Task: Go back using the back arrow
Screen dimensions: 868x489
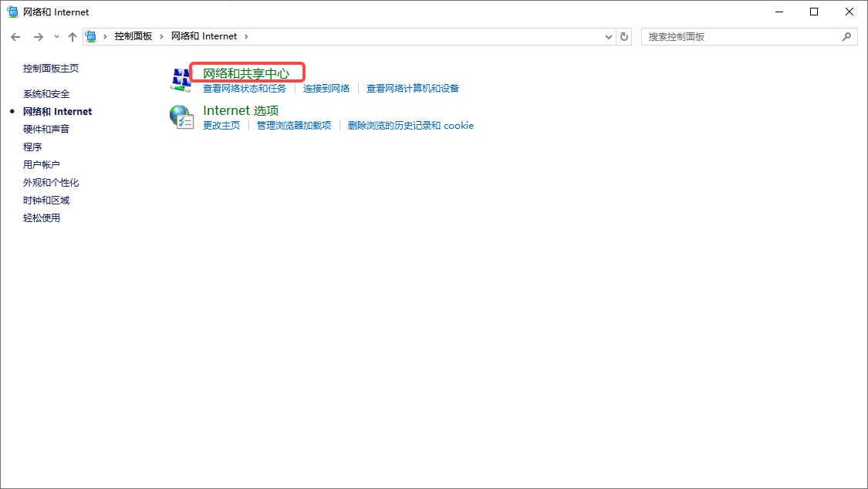Action: click(15, 37)
